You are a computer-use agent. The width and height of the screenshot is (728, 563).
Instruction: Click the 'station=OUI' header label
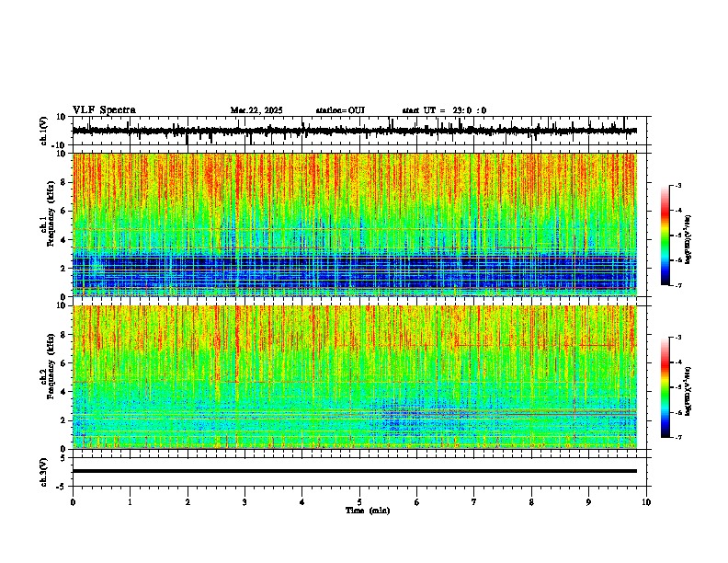(340, 110)
